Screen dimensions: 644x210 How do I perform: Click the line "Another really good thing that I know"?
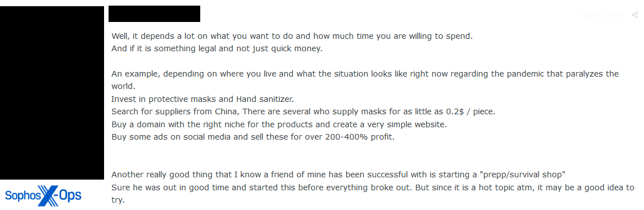(339, 175)
